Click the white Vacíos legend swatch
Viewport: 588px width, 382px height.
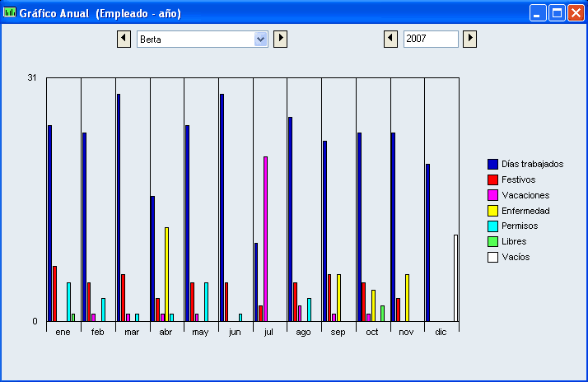tap(492, 257)
